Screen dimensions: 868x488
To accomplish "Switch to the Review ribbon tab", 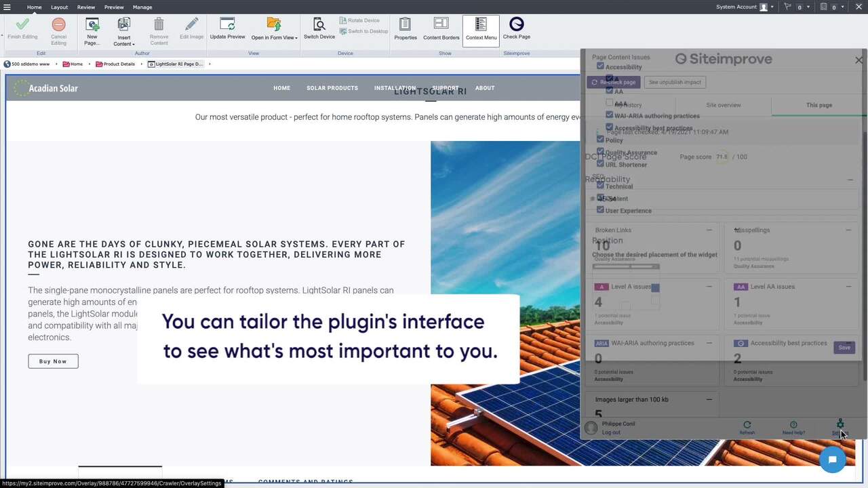I will tap(86, 7).
